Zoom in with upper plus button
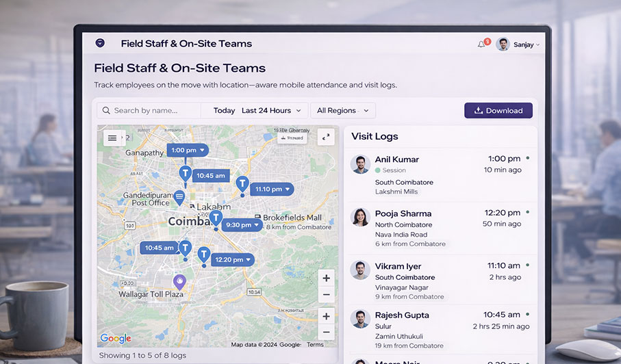The image size is (621, 364). click(x=327, y=278)
